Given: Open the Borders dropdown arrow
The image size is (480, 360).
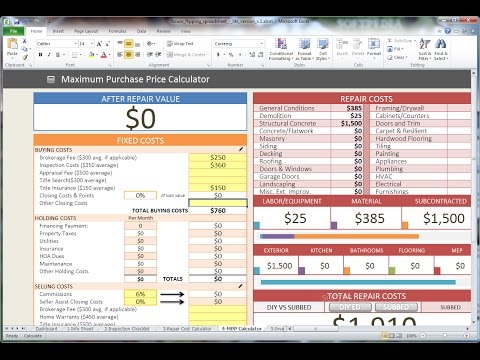Looking at the screenshot, I should [x=80, y=55].
